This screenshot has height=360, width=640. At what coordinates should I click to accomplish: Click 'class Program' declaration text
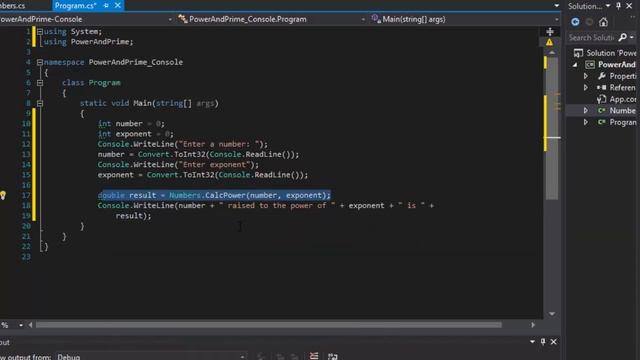tap(91, 83)
